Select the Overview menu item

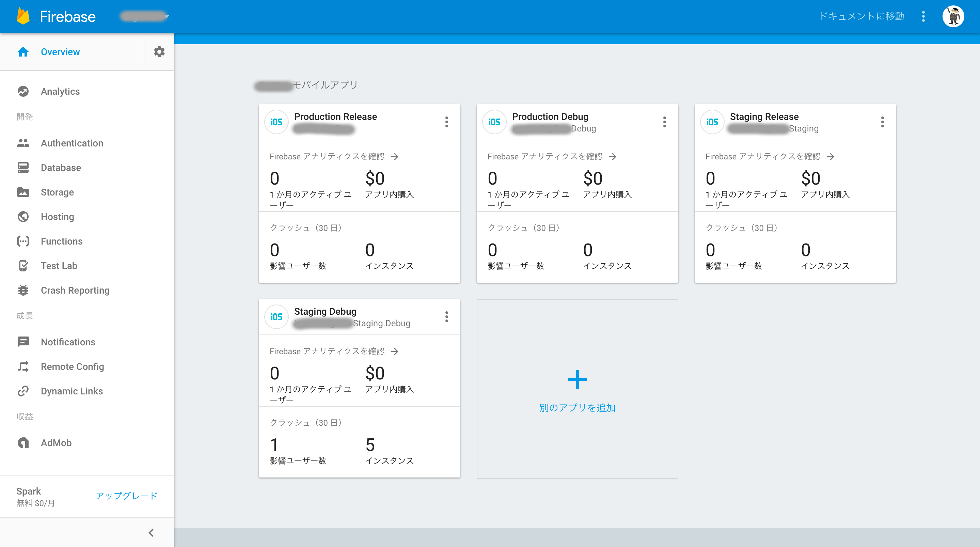[60, 52]
